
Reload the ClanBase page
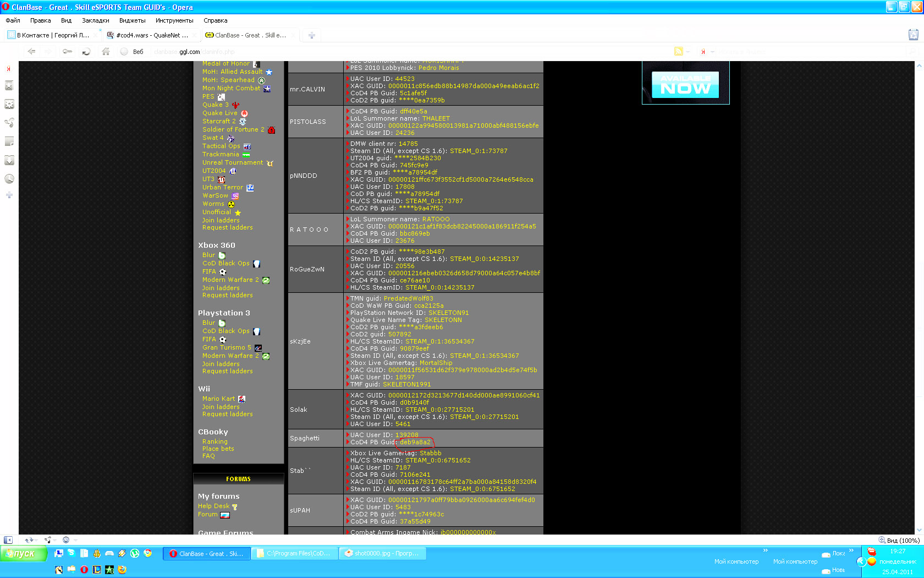pyautogui.click(x=86, y=51)
